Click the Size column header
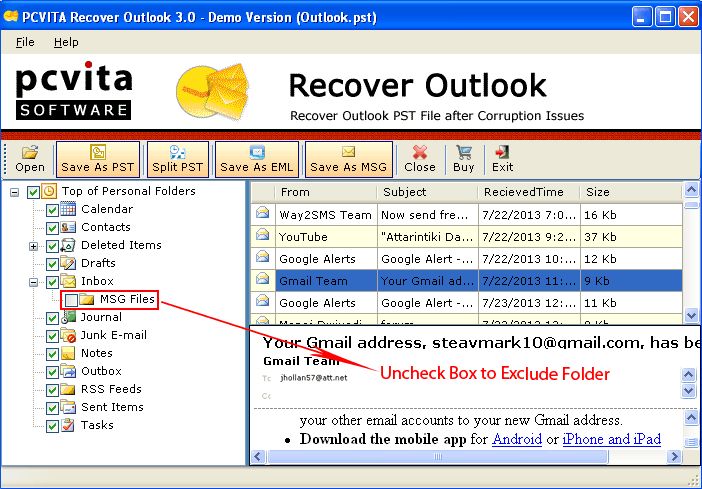 (631, 192)
